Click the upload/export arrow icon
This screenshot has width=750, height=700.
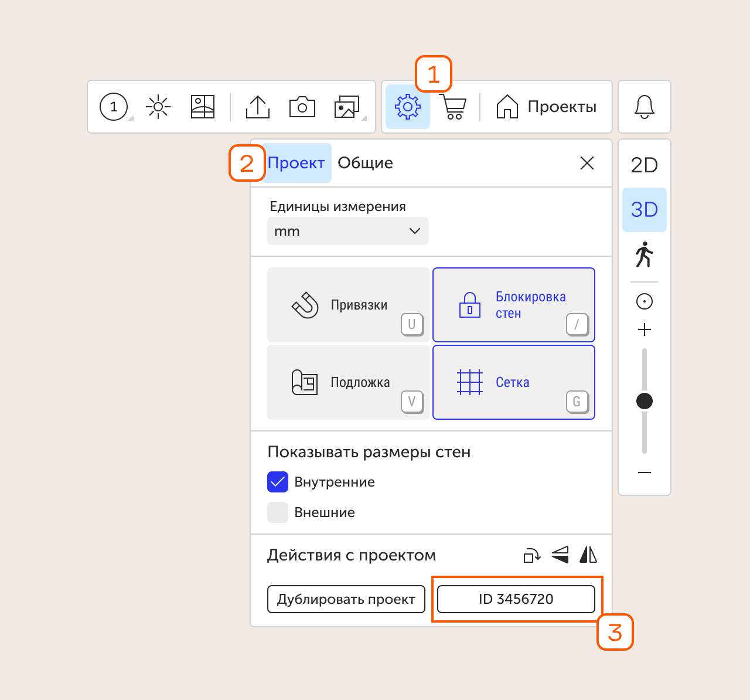(x=258, y=107)
